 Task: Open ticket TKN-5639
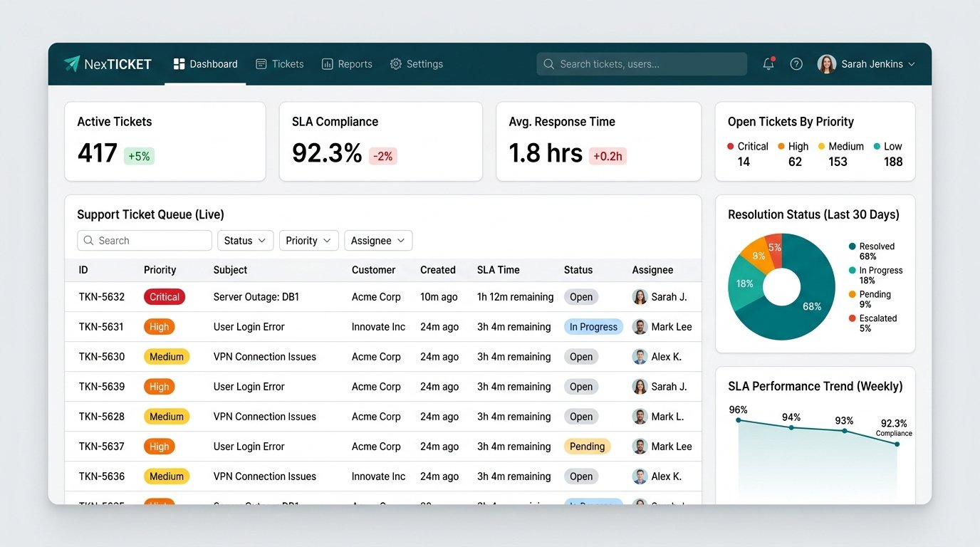[102, 387]
